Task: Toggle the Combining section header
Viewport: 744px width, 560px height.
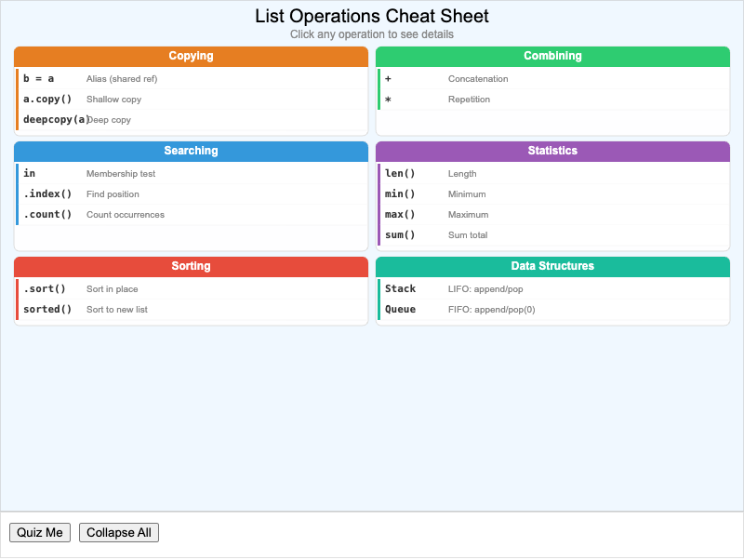Action: click(552, 56)
